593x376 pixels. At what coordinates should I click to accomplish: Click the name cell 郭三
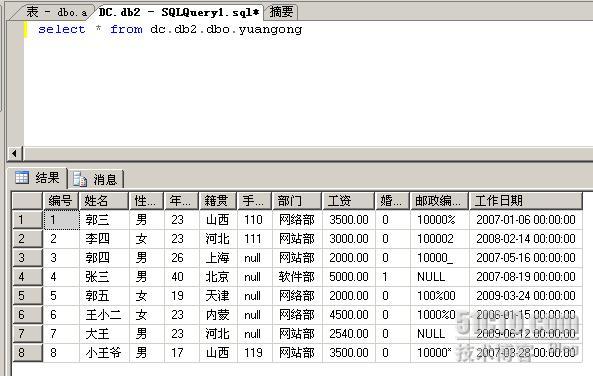[x=104, y=220]
